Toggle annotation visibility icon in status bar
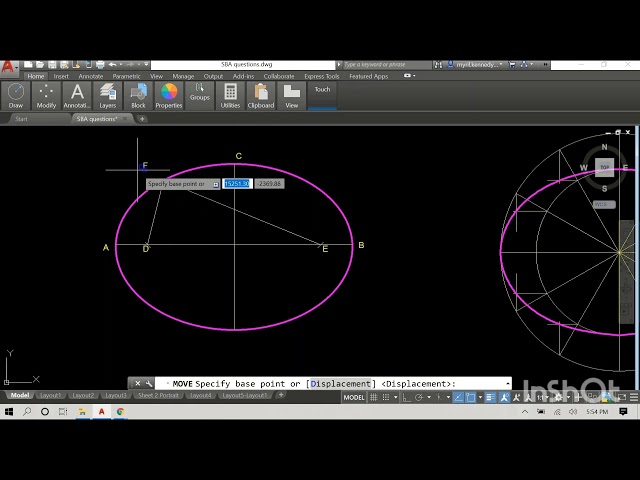 pyautogui.click(x=504, y=397)
